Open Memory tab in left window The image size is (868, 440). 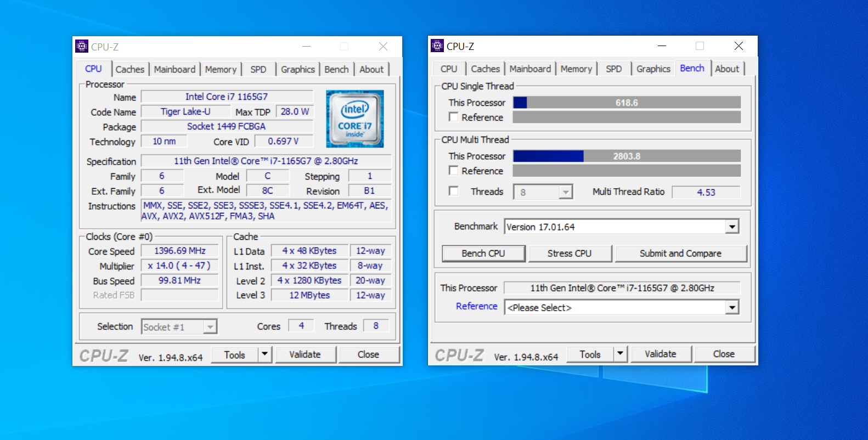(x=221, y=69)
